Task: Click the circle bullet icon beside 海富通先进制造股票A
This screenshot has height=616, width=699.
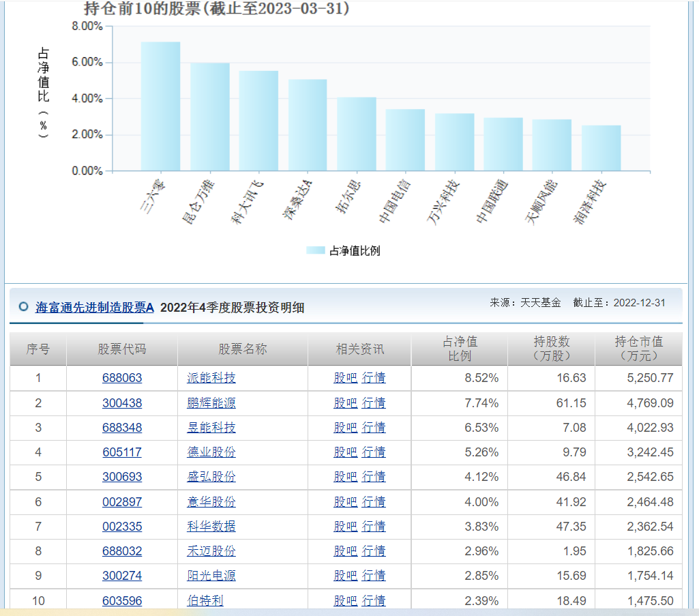Action: 24,307
